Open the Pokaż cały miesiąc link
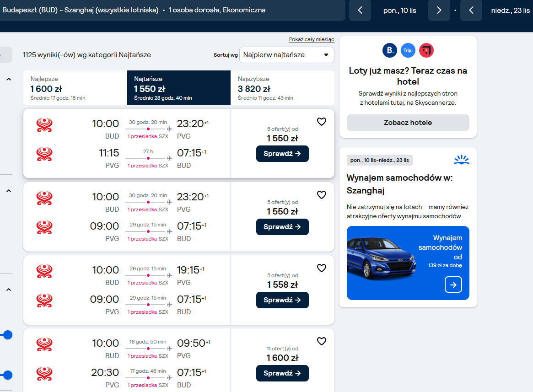This screenshot has height=392, width=533. click(312, 39)
